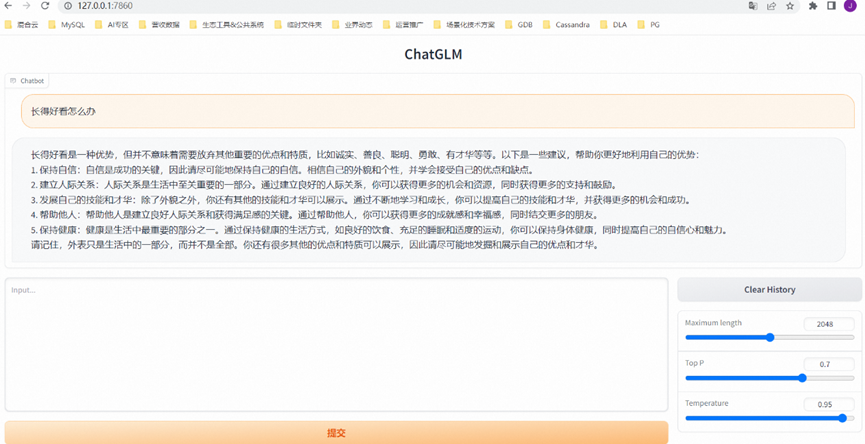
Task: Click the Top P slider
Action: (x=770, y=378)
